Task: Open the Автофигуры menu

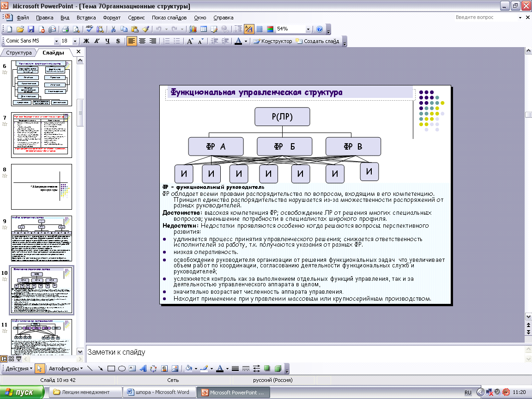Action: point(66,369)
